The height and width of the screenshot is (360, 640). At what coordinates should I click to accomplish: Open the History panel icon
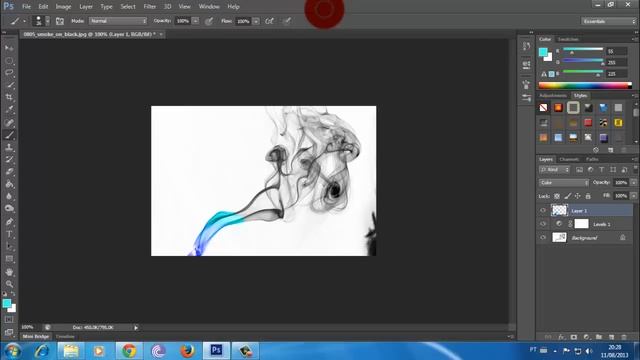(x=526, y=46)
